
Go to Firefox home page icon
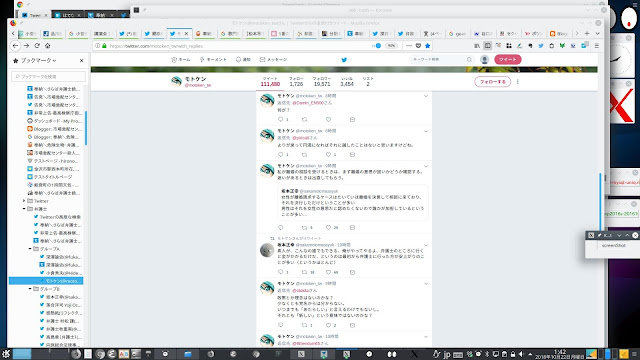[47, 46]
